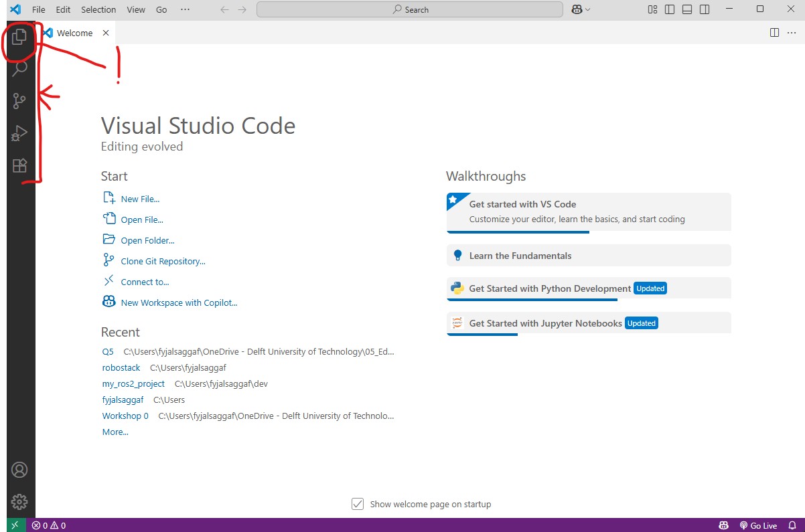Toggle the bottom panel
This screenshot has width=805, height=532.
point(687,9)
